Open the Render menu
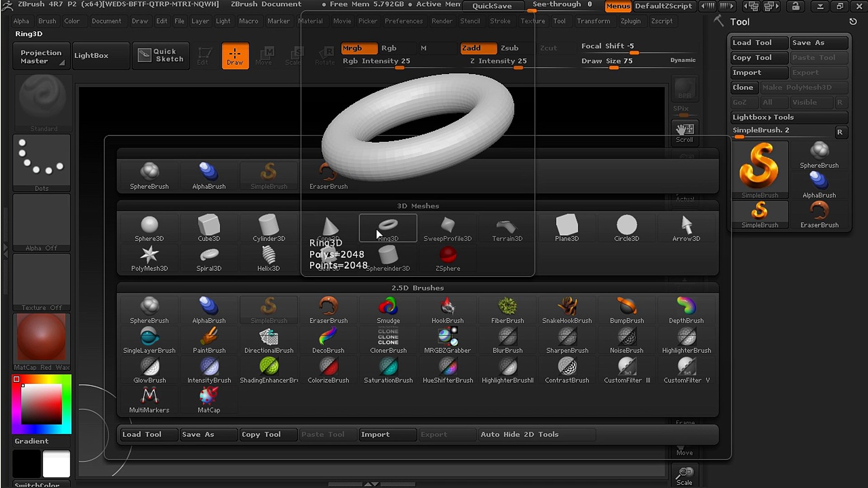Screen dimensions: 868x488 tap(442, 21)
